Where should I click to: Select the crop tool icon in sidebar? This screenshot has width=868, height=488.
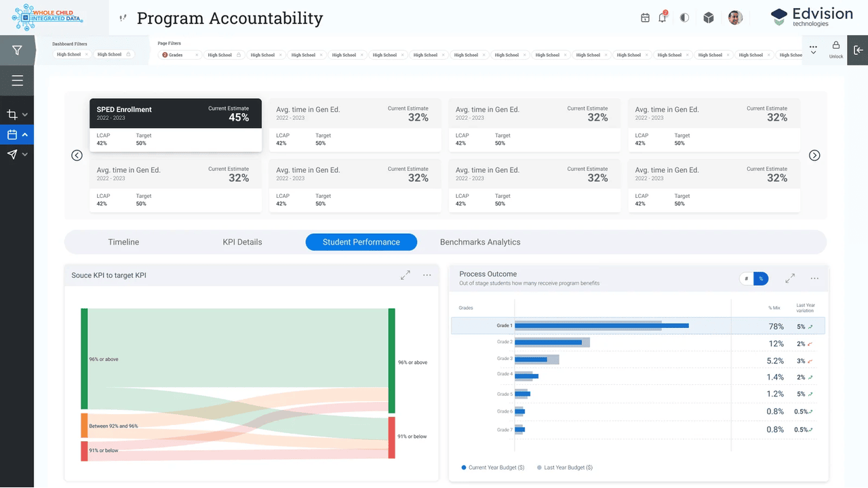[x=12, y=115]
